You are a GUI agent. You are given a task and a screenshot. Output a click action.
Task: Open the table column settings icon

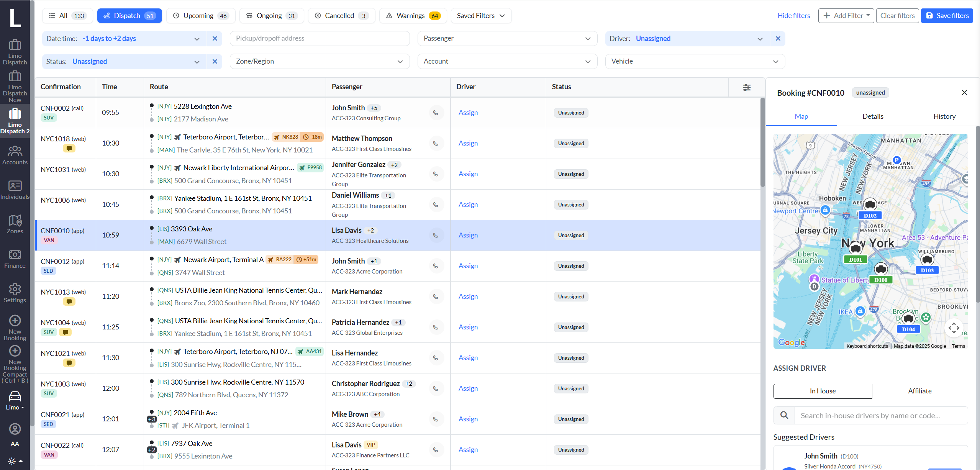click(x=746, y=87)
